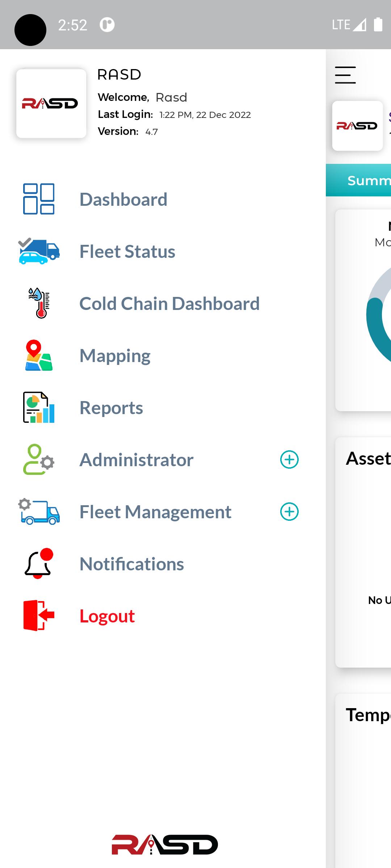Tap the Welcome, Rasd text
Screen dimensions: 391x868
(x=143, y=97)
